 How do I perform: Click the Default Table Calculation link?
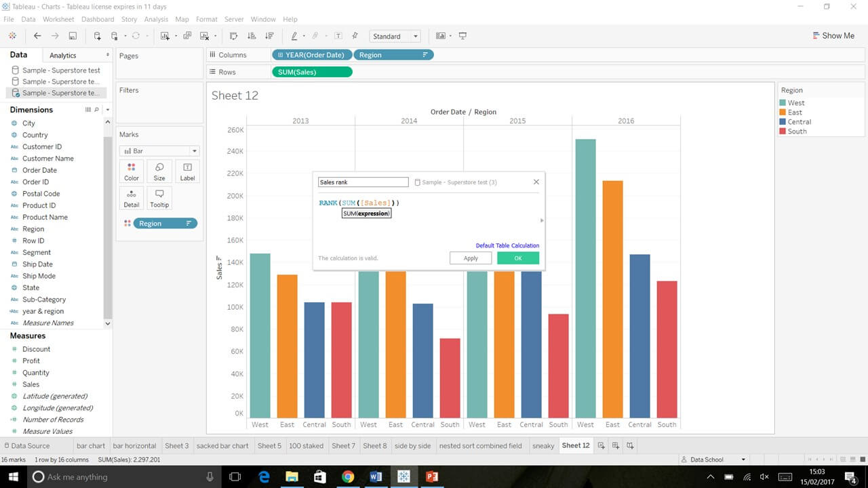tap(507, 245)
